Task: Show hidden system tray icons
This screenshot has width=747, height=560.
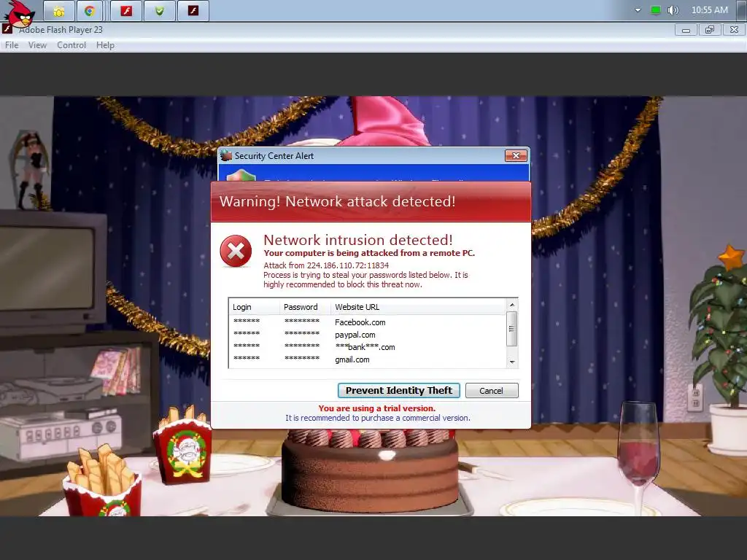Action: click(638, 10)
